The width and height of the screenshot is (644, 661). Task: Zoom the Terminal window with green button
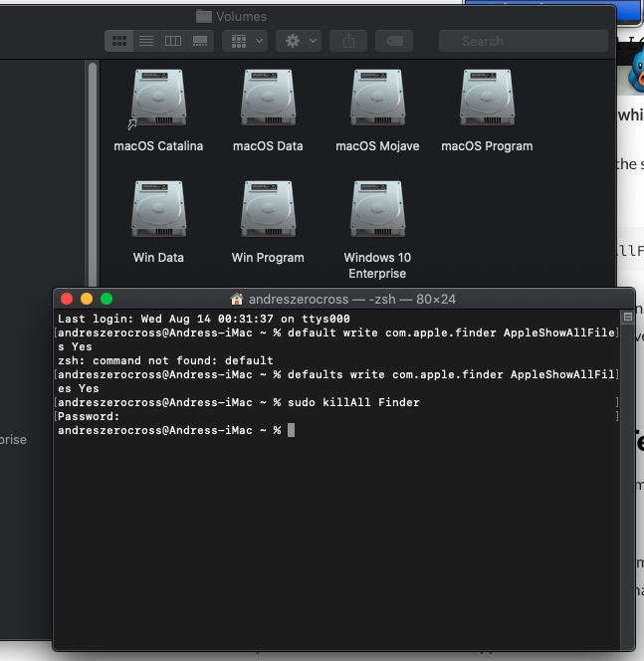107,299
